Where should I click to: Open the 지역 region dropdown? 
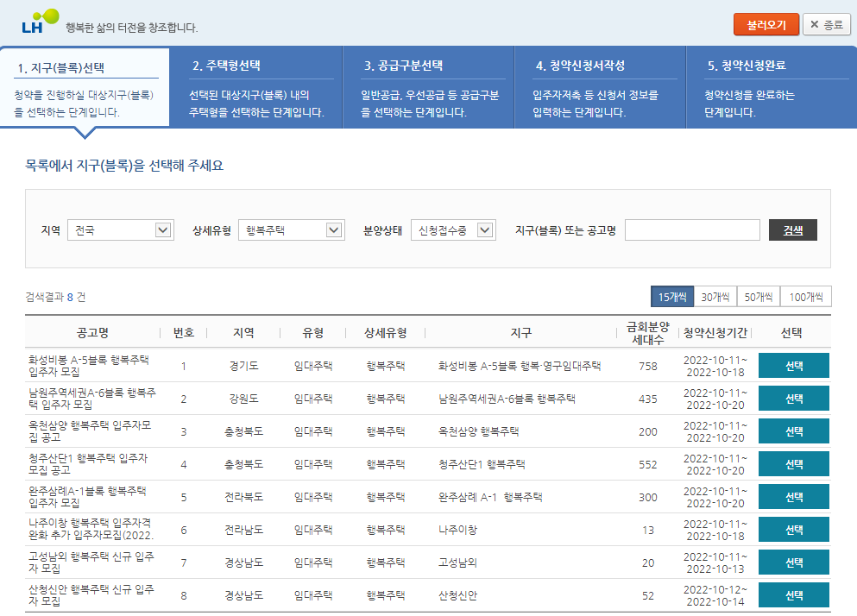point(120,229)
